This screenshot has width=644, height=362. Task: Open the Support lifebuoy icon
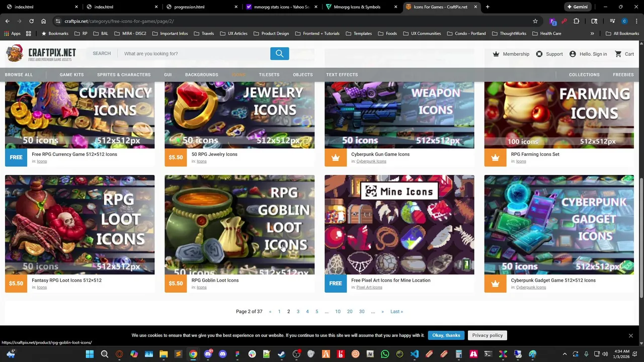[539, 54]
